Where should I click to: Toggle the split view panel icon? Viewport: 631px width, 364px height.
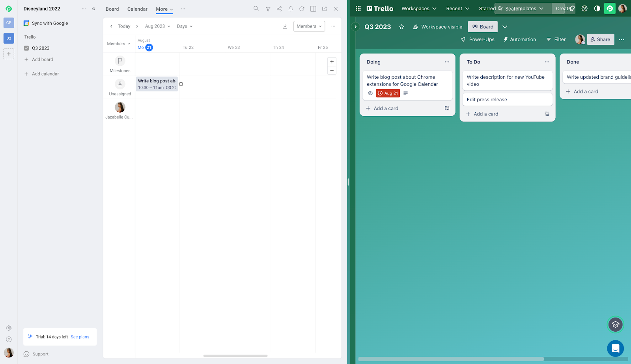tap(313, 9)
